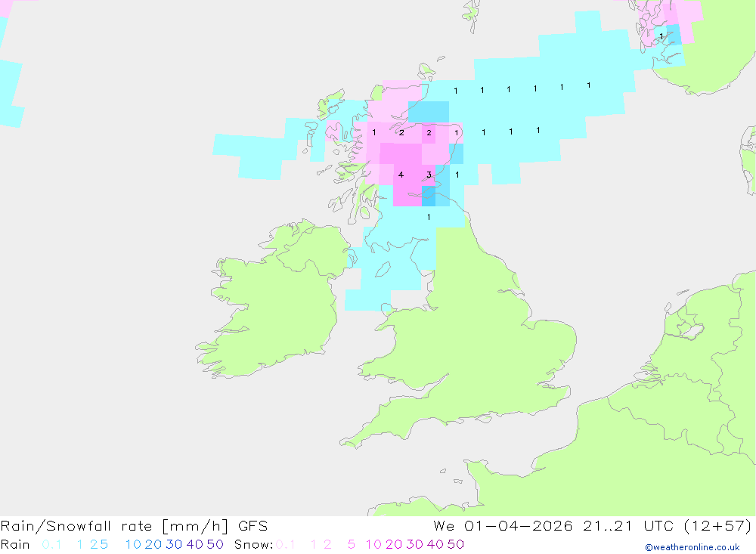
Task: Select the light cyan 0.1 rain legend value
Action: [x=51, y=544]
